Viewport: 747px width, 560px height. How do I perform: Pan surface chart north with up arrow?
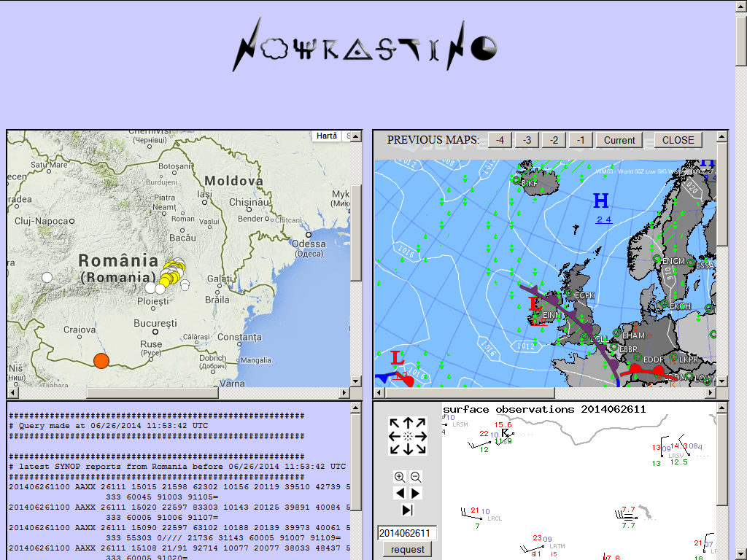408,423
